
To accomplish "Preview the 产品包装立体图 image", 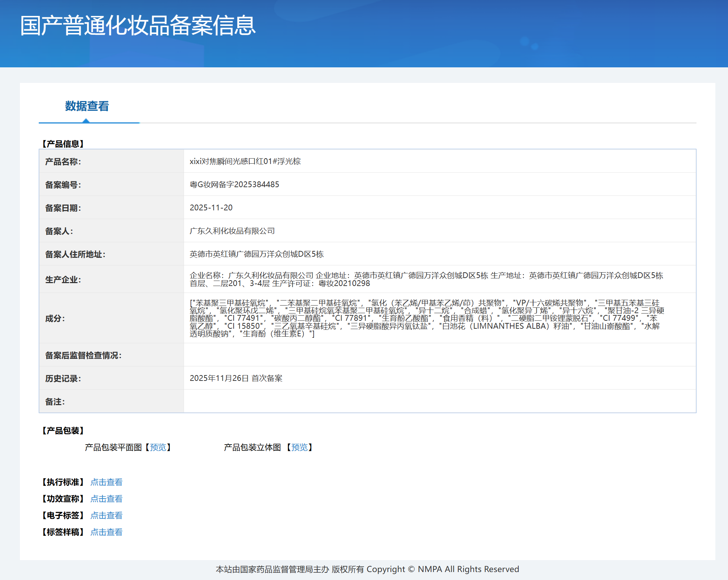I will tap(300, 447).
